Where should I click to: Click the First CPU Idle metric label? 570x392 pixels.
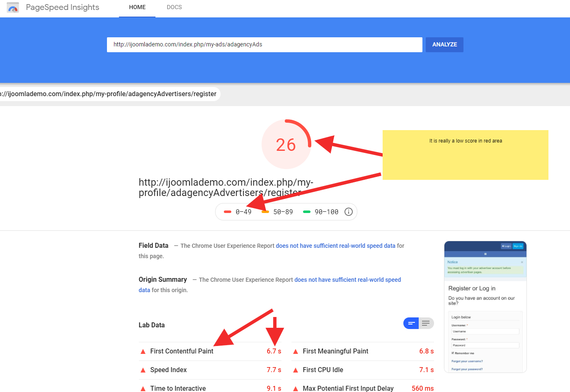[323, 370]
